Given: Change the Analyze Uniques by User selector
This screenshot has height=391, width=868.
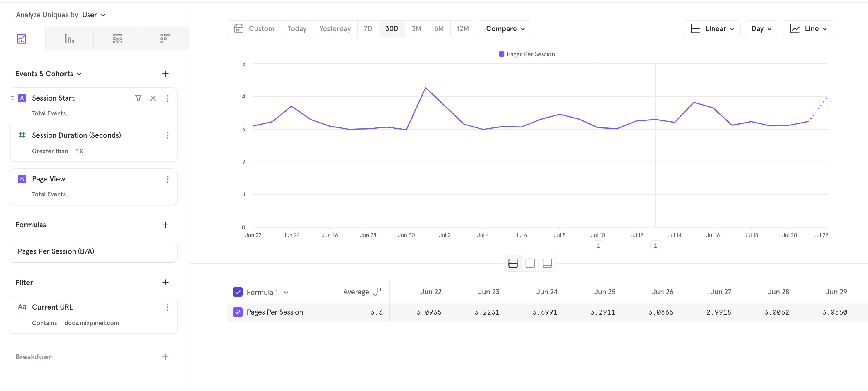Looking at the screenshot, I should 93,15.
